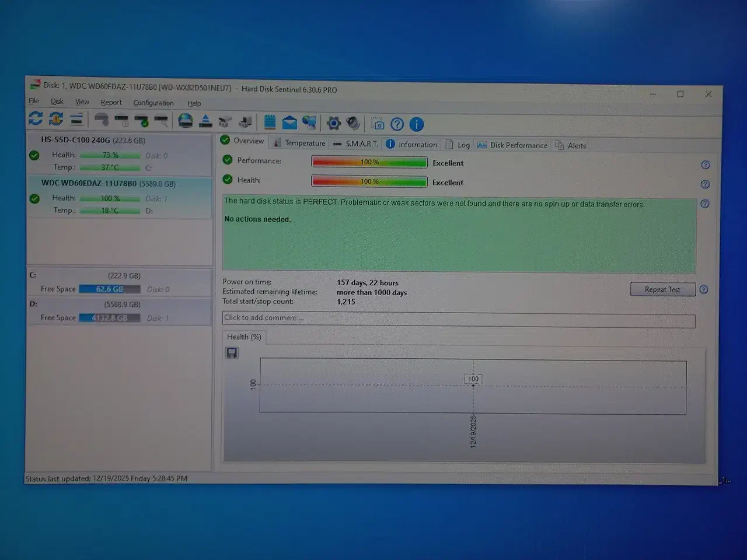
Task: Click the save floppy icon above health graph
Action: [x=232, y=353]
